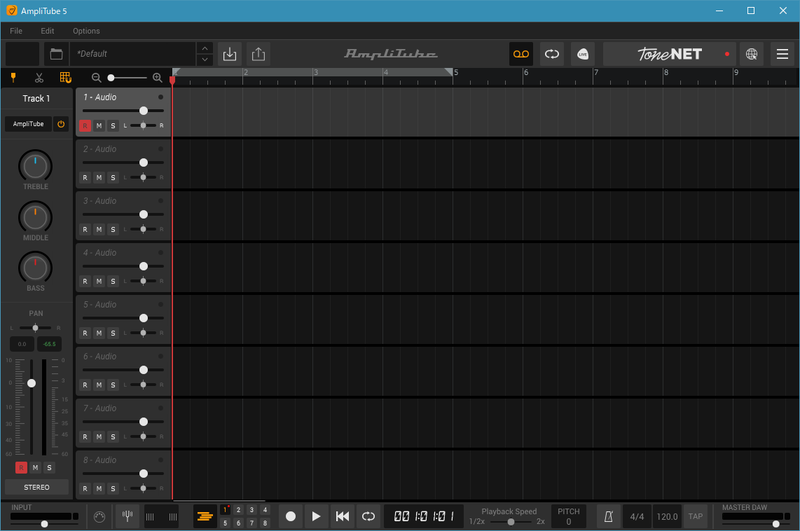The image size is (800, 531).
Task: Open the ToneNET panel
Action: [670, 54]
